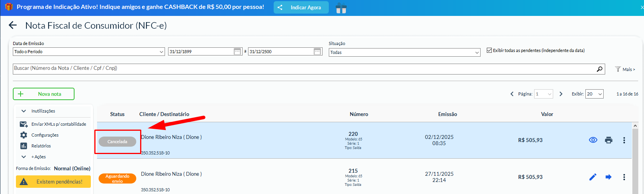Print note 220 using the printer icon
Viewport: 644px width, 194px height.
[608, 140]
